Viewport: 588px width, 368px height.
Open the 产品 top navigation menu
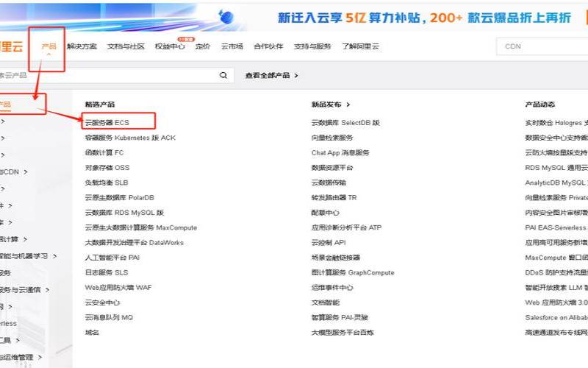tap(49, 46)
